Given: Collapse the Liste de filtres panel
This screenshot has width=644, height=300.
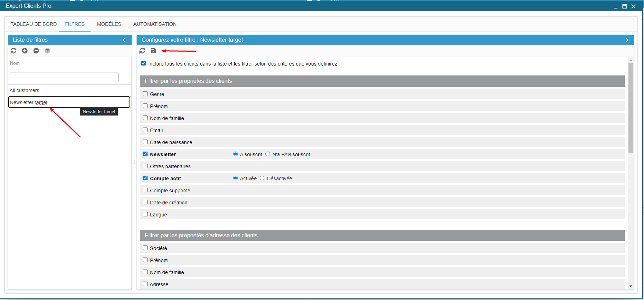Looking at the screenshot, I should tap(124, 40).
